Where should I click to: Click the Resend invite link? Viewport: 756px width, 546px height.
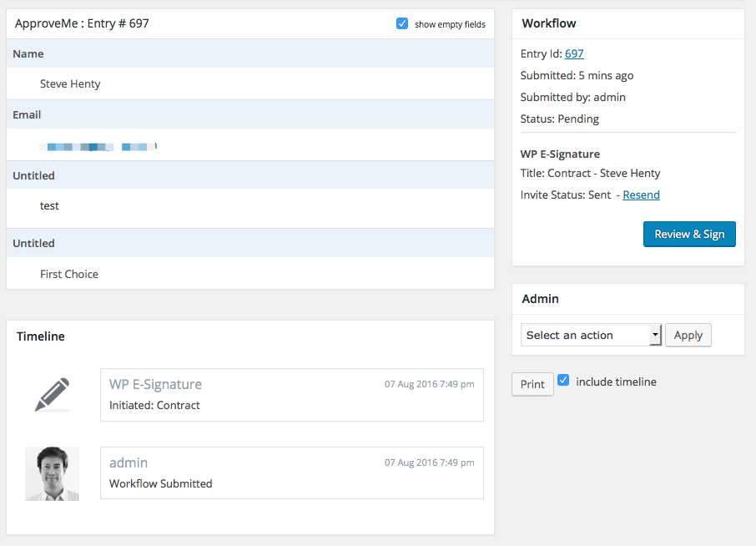coord(641,195)
